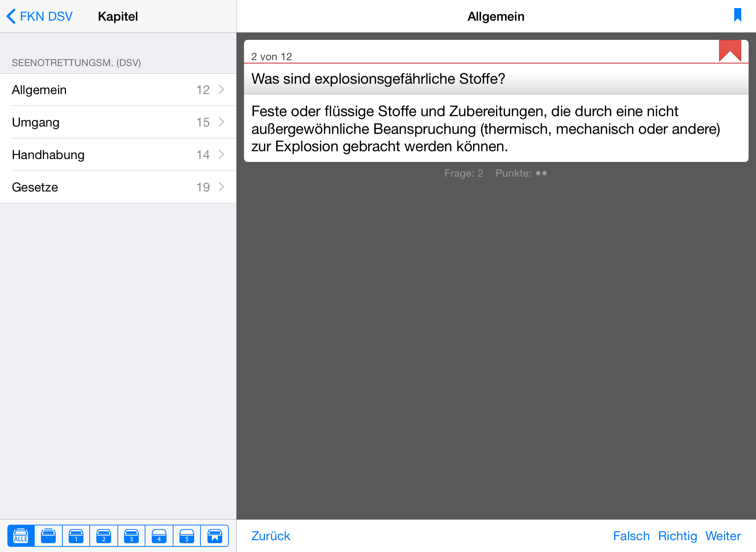Select card box 4 filter

tap(159, 535)
